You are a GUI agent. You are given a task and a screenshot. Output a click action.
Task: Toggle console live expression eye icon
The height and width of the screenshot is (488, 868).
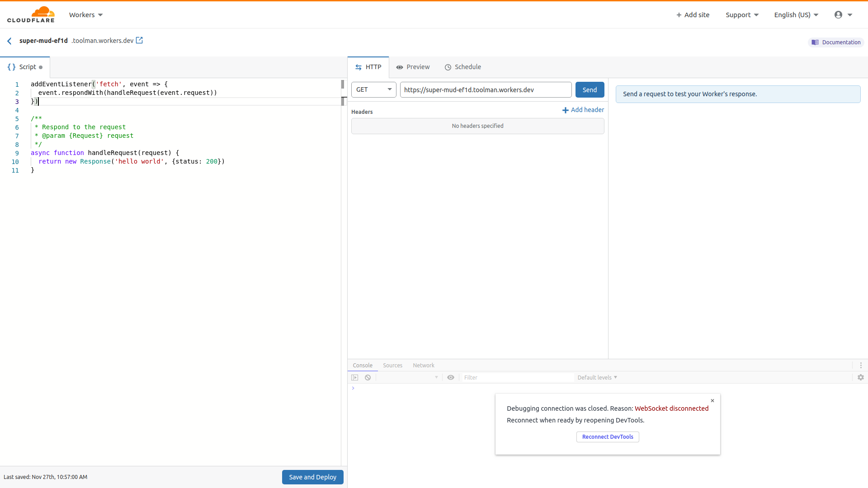click(451, 378)
